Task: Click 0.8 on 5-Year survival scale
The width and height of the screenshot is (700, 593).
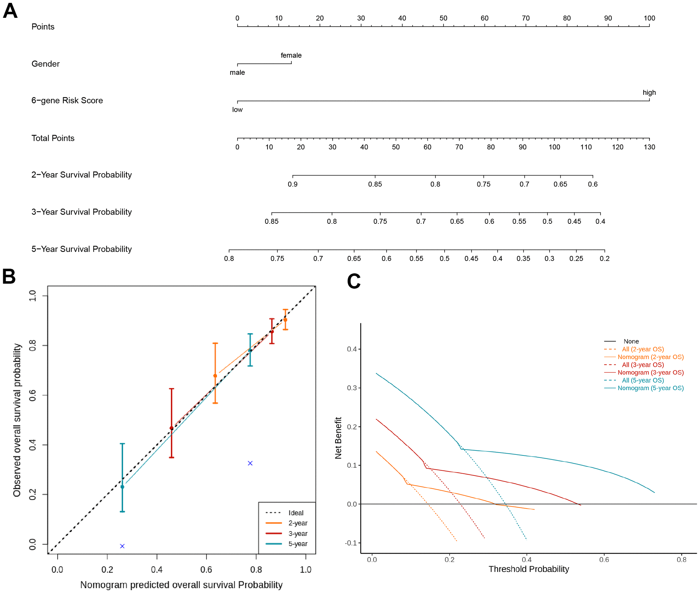Action: (x=229, y=258)
